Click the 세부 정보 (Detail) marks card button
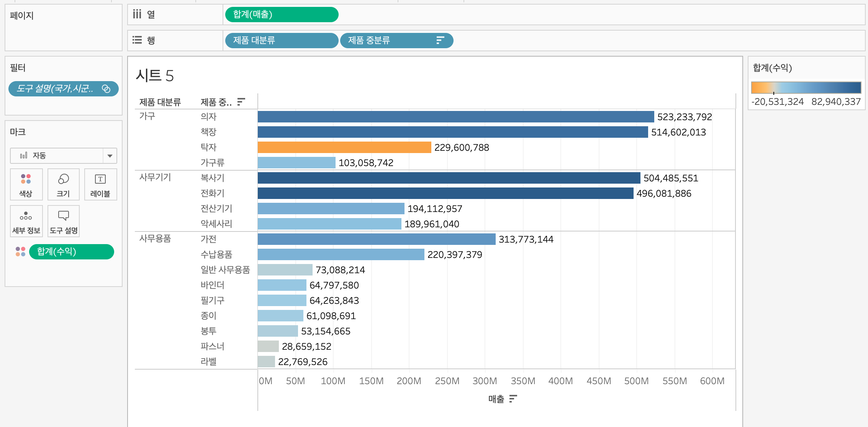868x427 pixels. pos(26,221)
